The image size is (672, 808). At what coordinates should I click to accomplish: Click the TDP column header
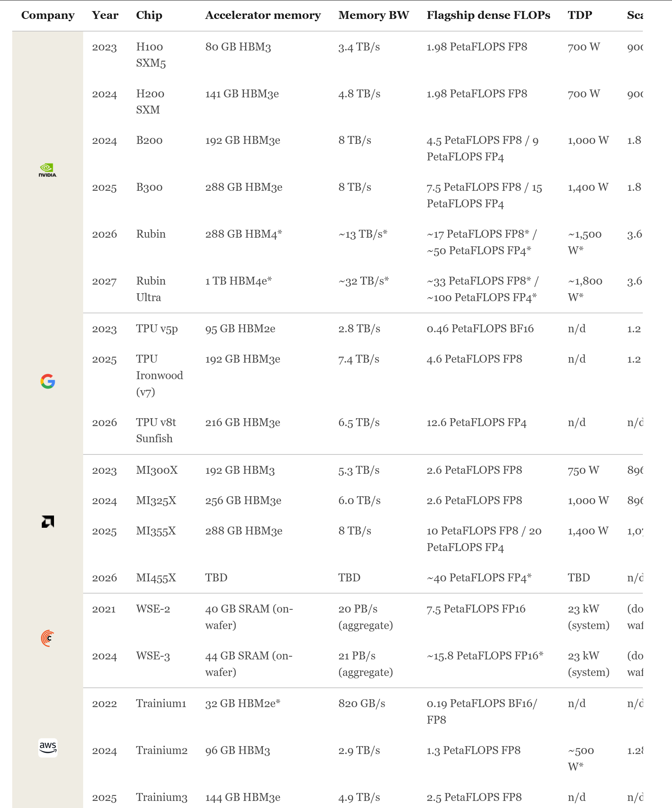point(580,15)
